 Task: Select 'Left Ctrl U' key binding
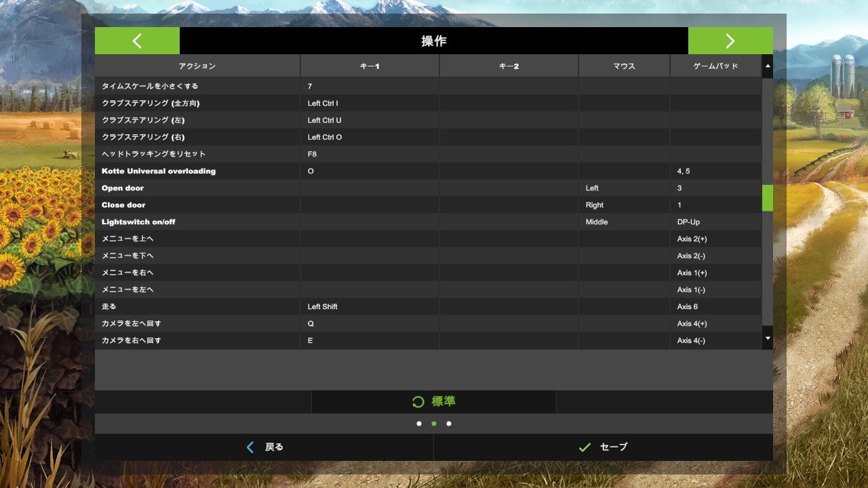tap(370, 120)
